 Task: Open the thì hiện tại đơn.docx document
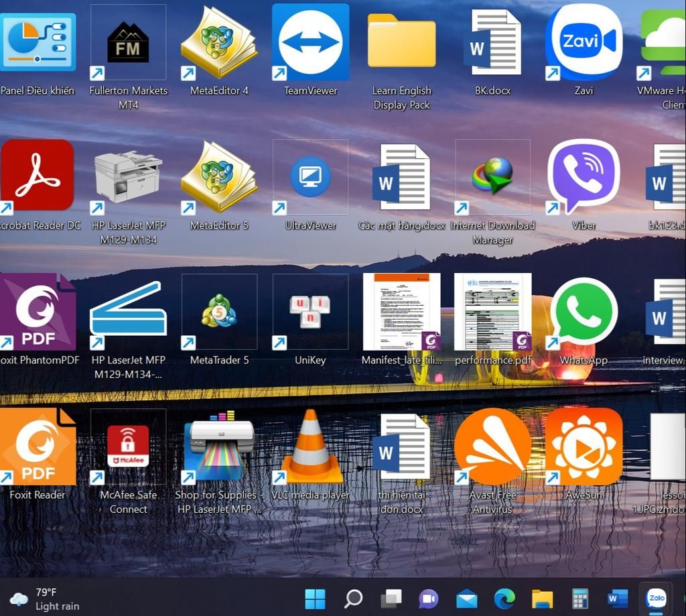point(402,446)
